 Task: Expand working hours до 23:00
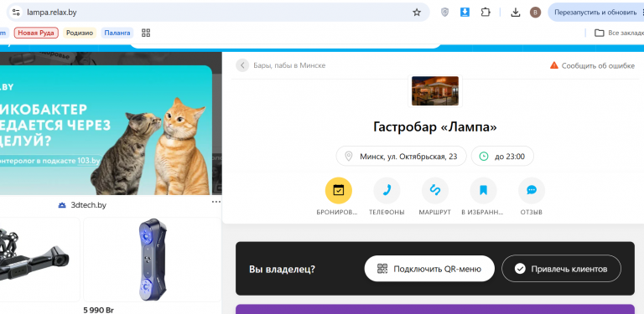[x=502, y=157]
